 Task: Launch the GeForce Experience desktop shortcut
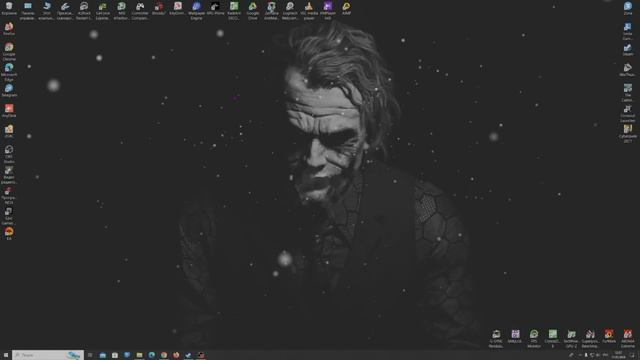point(102,10)
